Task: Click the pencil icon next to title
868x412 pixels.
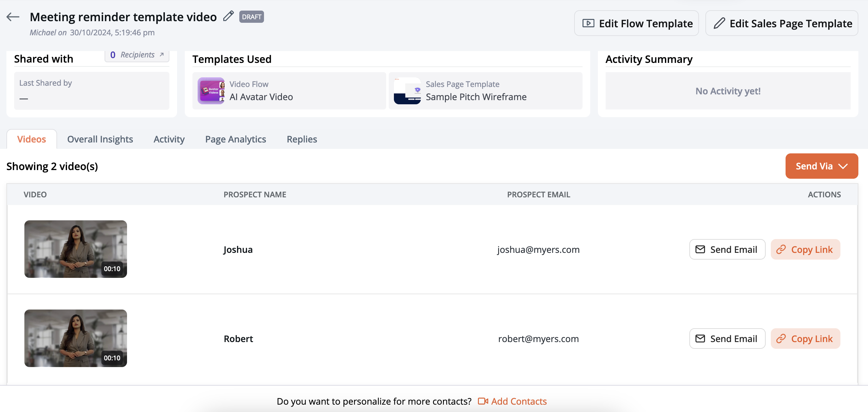Action: click(x=228, y=16)
